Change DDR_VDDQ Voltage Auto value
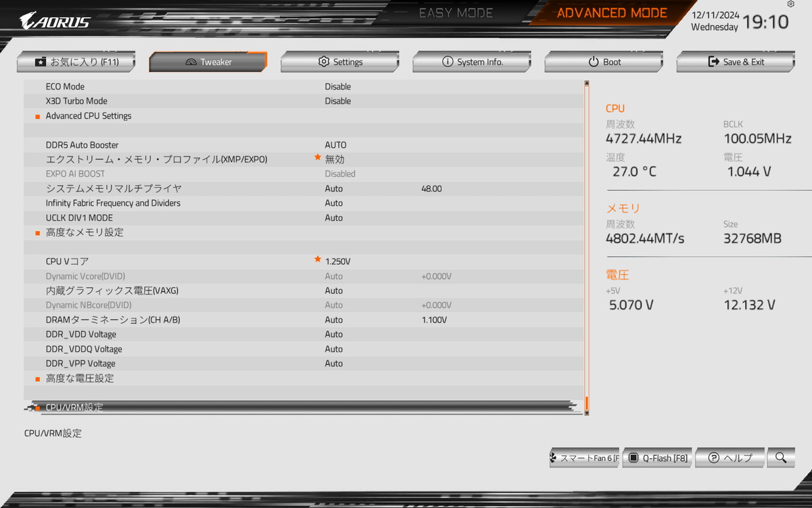Screen dimensions: 812x508 point(334,350)
